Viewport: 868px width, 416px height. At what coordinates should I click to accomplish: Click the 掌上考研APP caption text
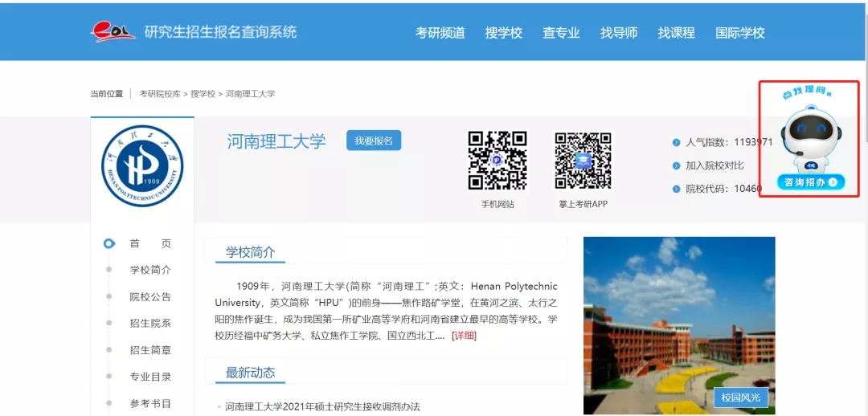[583, 204]
